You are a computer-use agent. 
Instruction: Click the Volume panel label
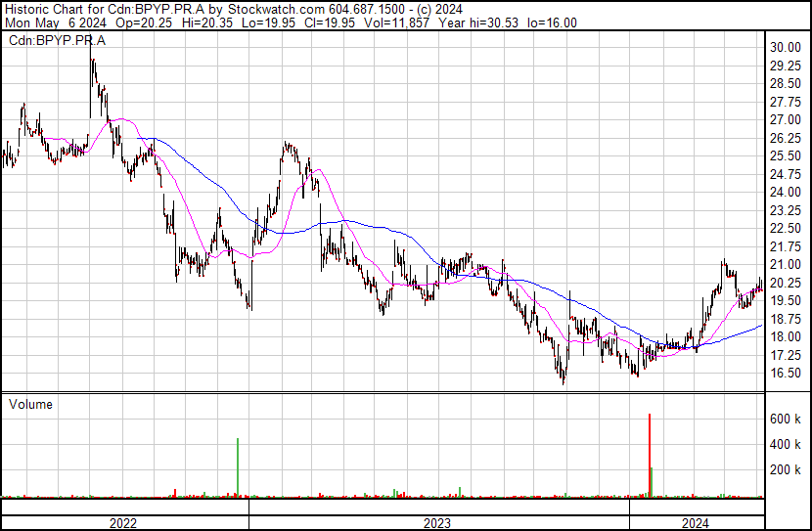30,404
